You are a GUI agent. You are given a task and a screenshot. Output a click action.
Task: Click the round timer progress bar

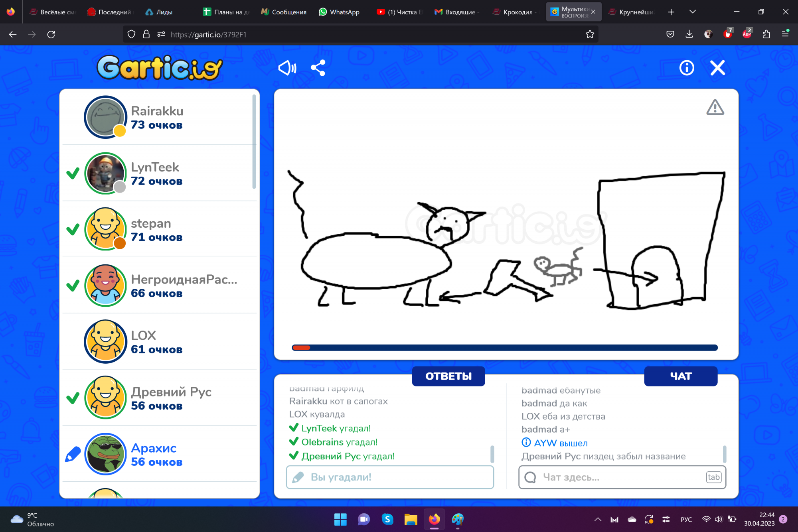[x=505, y=348]
